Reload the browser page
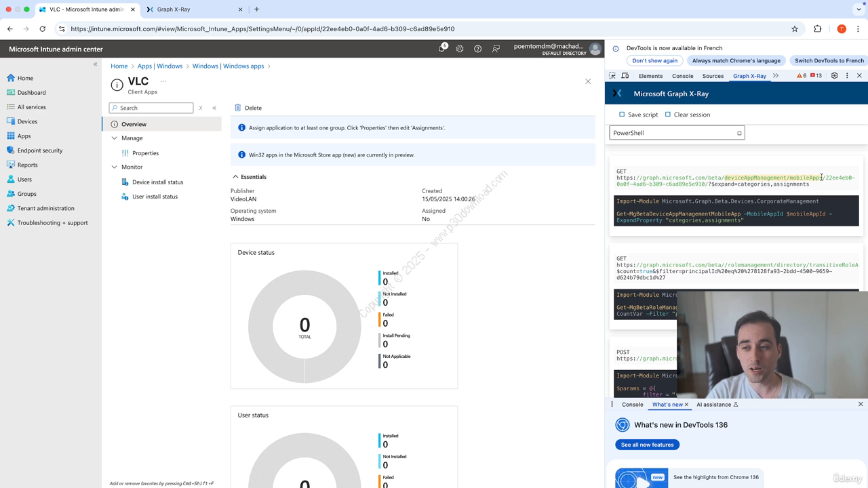This screenshot has width=868, height=488. click(42, 29)
